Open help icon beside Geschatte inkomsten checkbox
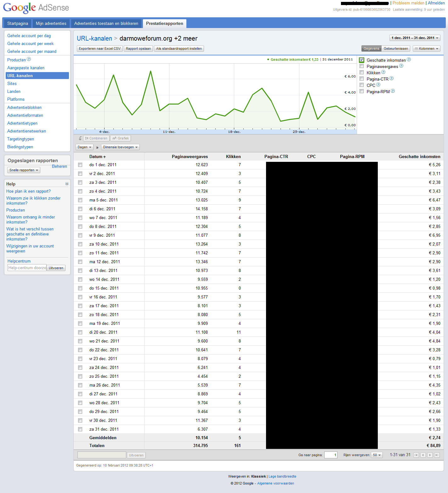 [409, 59]
